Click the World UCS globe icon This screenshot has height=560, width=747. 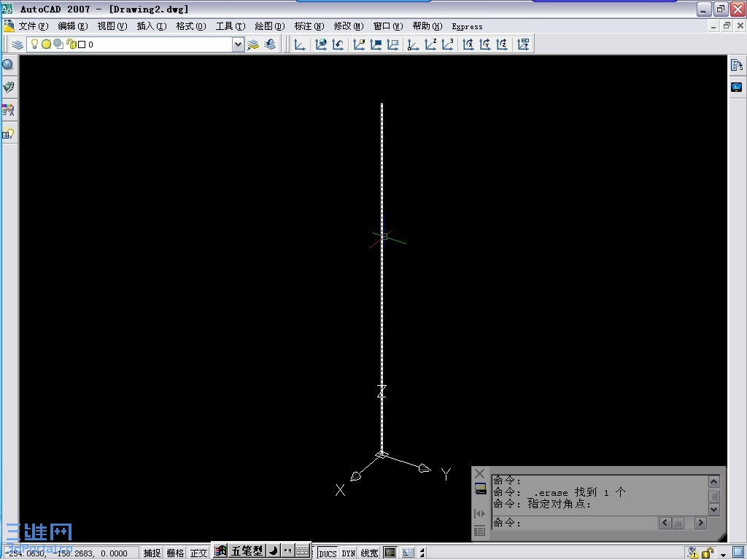(321, 44)
